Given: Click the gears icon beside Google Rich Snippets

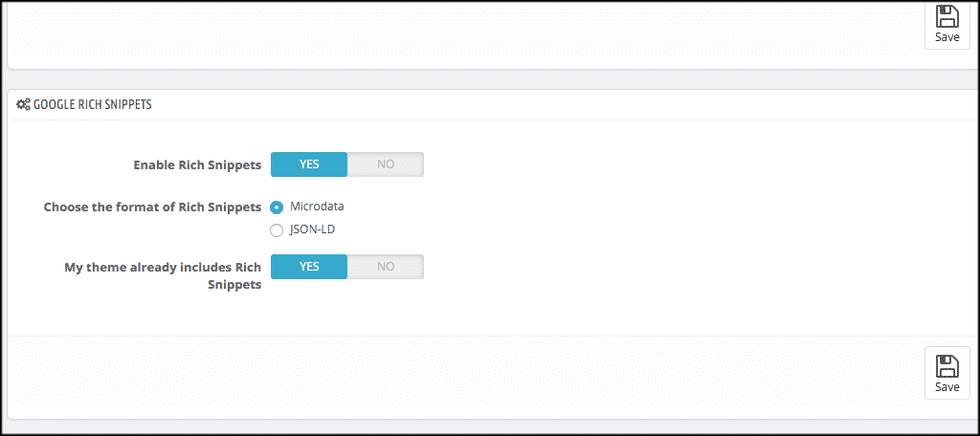Looking at the screenshot, I should click(23, 105).
